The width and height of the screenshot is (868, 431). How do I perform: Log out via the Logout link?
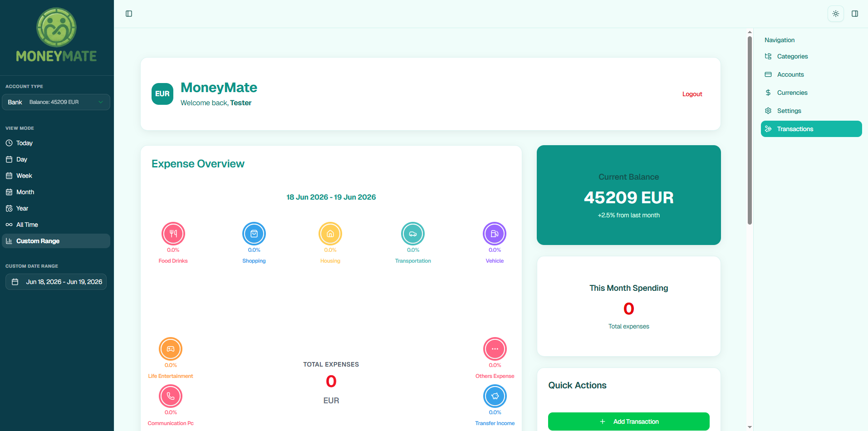click(692, 94)
